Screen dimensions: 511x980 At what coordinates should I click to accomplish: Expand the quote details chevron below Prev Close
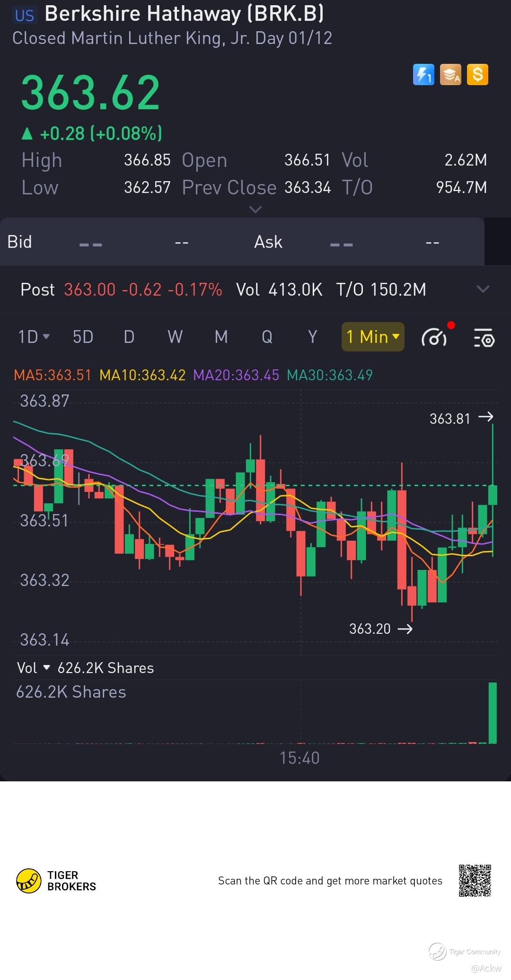tap(255, 209)
